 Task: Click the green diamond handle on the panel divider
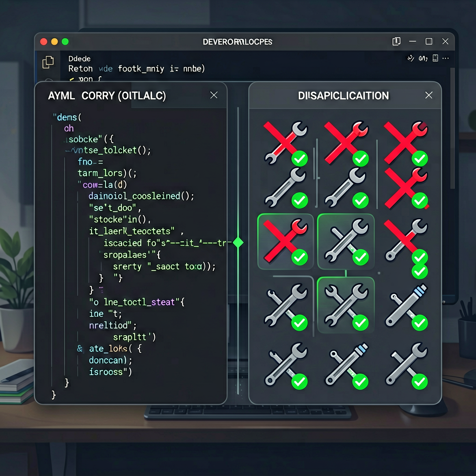click(238, 242)
